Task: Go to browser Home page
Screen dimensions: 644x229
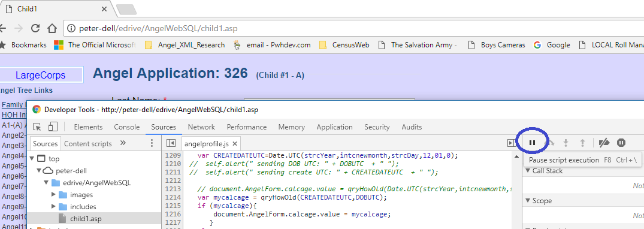Action: point(52,28)
